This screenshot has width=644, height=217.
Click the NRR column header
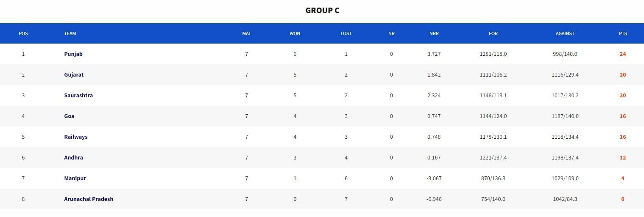click(x=434, y=33)
